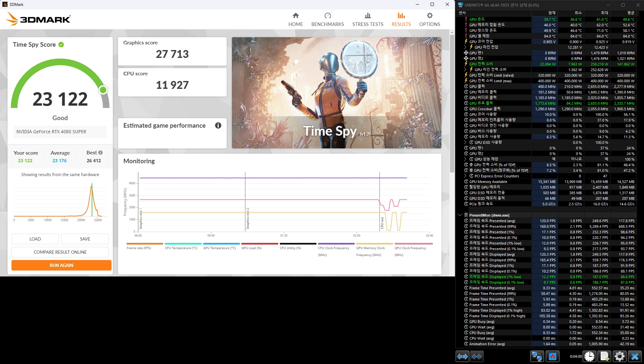644x364 pixels.
Task: Click the Time Spy benchmark thumbnail image
Action: (336, 92)
